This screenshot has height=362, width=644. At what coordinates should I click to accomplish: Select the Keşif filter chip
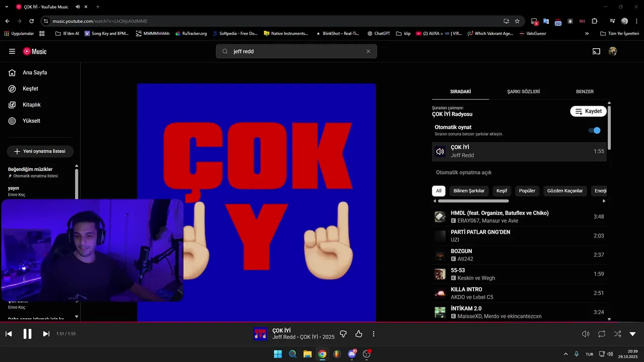(502, 191)
